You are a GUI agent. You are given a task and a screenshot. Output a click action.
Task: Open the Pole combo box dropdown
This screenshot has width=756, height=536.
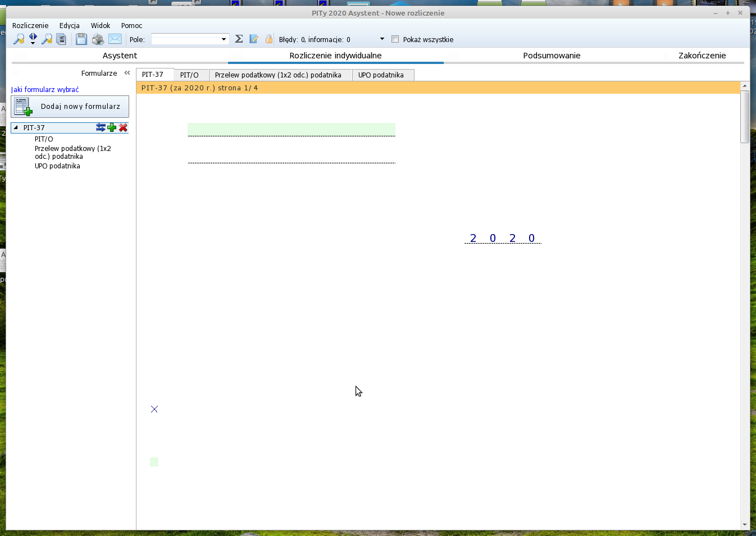(x=224, y=39)
